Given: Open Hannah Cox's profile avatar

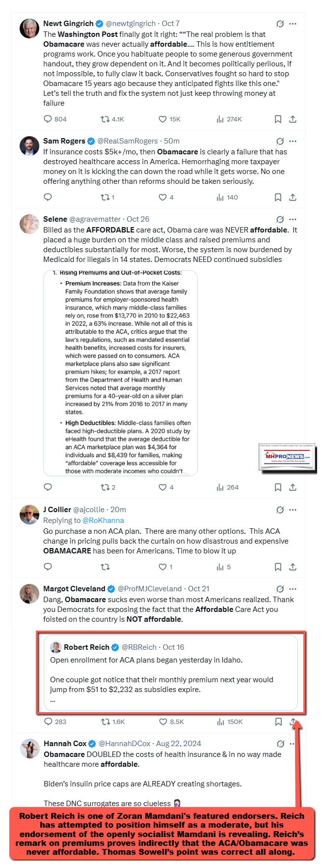Looking at the screenshot, I should [x=29, y=749].
